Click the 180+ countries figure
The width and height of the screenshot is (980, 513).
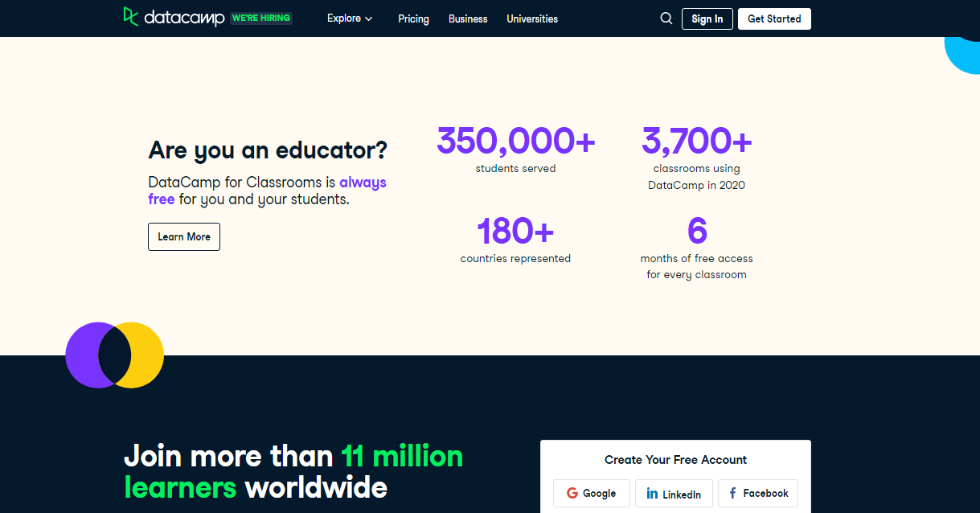tap(515, 231)
